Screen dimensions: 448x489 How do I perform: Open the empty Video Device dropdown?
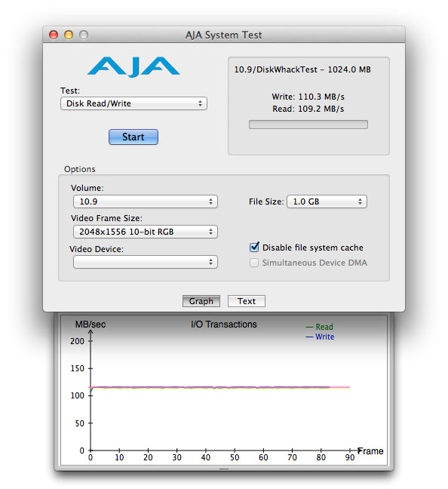[146, 262]
